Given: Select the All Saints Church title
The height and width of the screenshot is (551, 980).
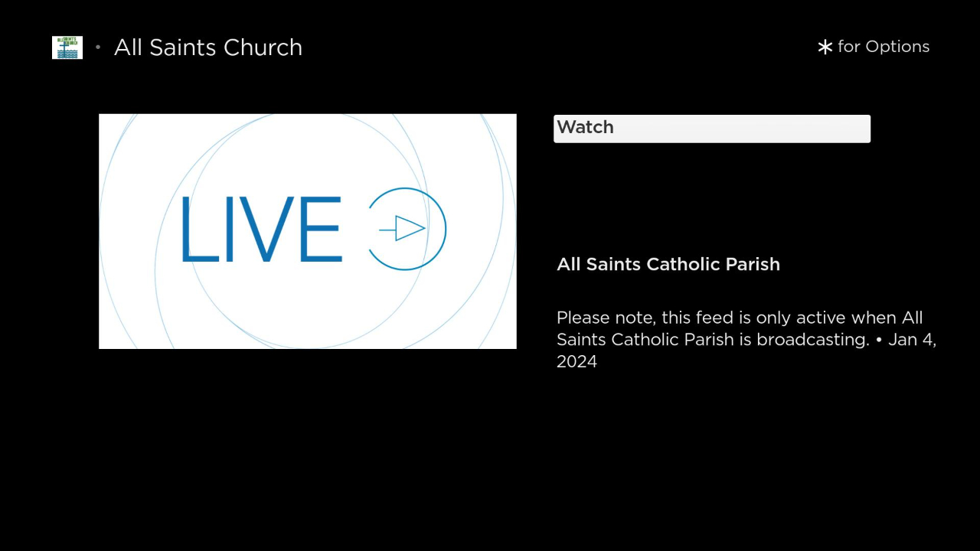Looking at the screenshot, I should 208,47.
